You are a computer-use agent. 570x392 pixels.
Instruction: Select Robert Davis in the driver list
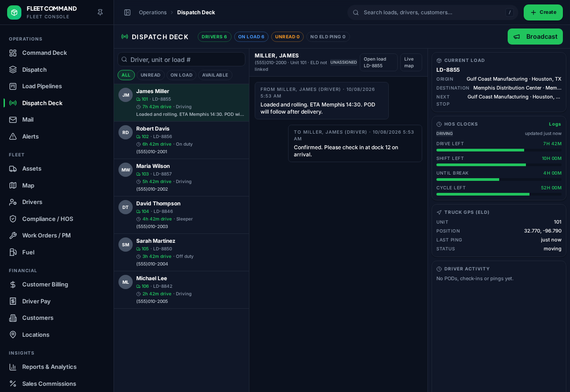181,140
